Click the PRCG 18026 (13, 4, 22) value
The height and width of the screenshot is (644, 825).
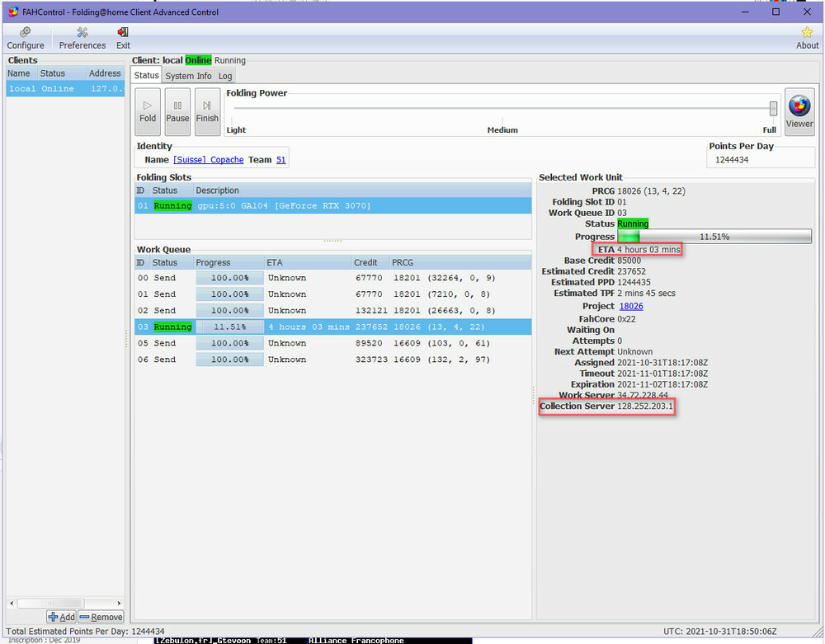tap(652, 190)
